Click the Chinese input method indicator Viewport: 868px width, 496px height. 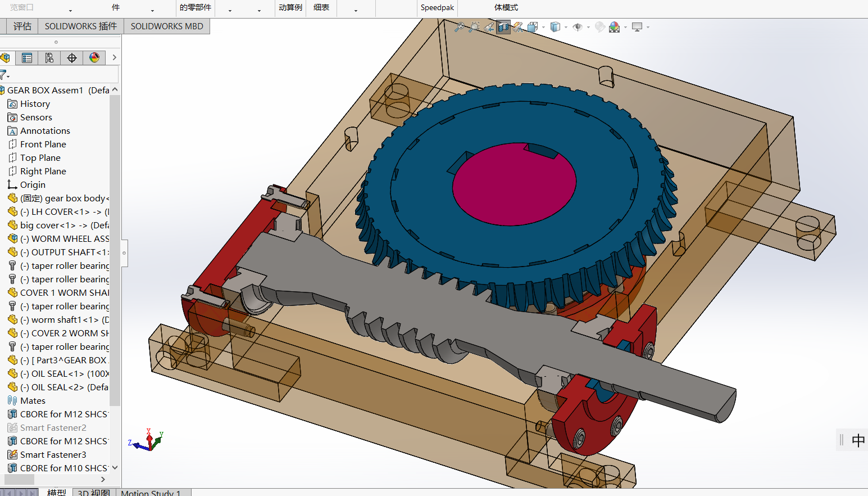click(x=858, y=440)
